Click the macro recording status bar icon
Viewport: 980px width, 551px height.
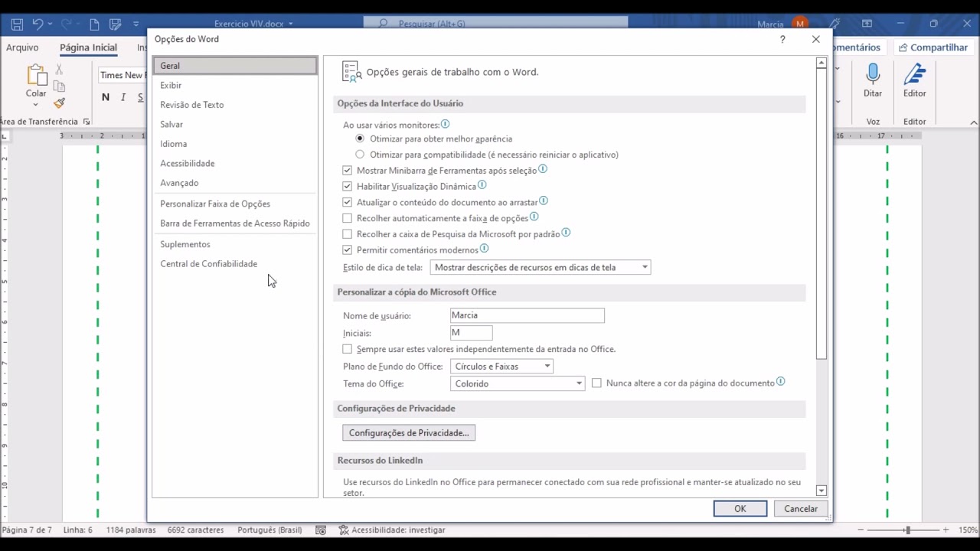tap(321, 530)
